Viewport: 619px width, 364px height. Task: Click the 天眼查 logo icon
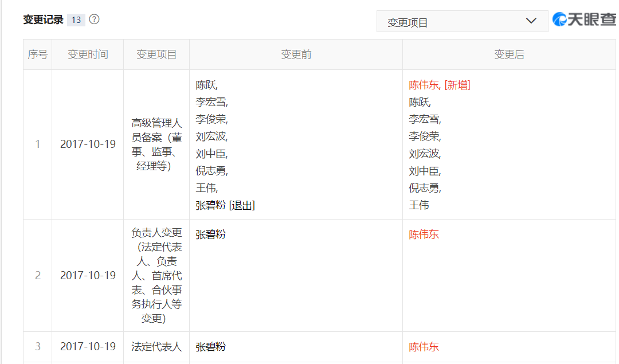click(559, 19)
